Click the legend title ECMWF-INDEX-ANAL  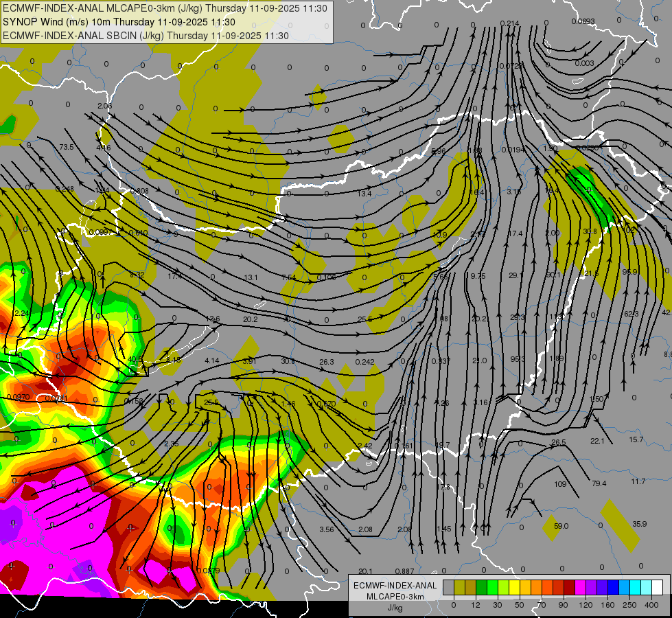tap(395, 586)
